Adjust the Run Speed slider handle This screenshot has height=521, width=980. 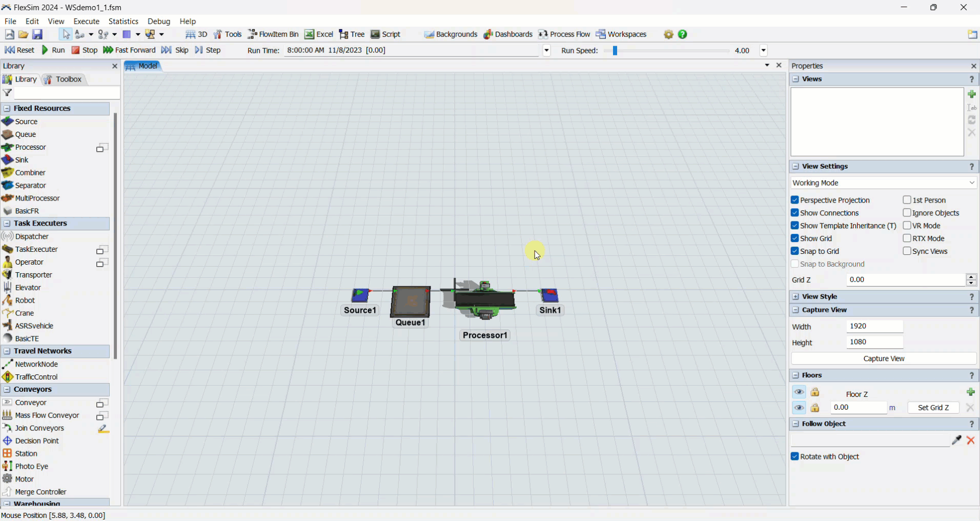click(615, 51)
